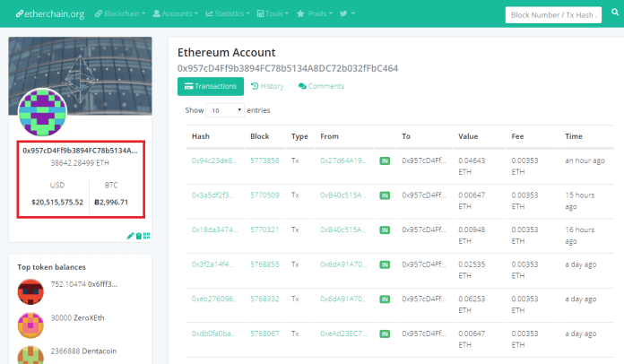Open the Twitter bird dropdown
This screenshot has width=624, height=364.
347,13
